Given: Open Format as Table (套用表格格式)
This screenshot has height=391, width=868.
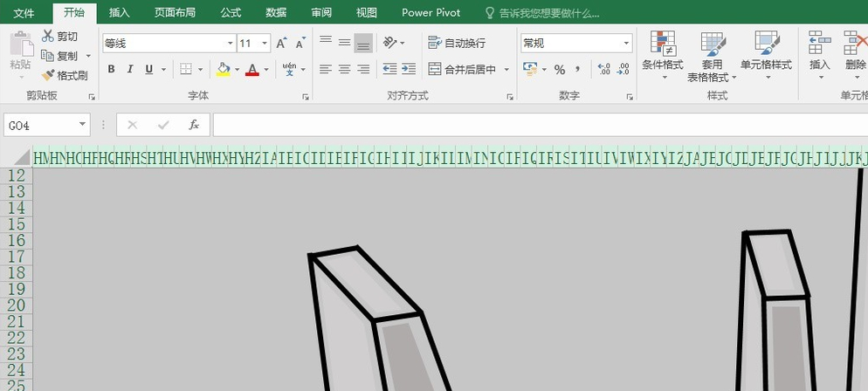Looking at the screenshot, I should 712,57.
